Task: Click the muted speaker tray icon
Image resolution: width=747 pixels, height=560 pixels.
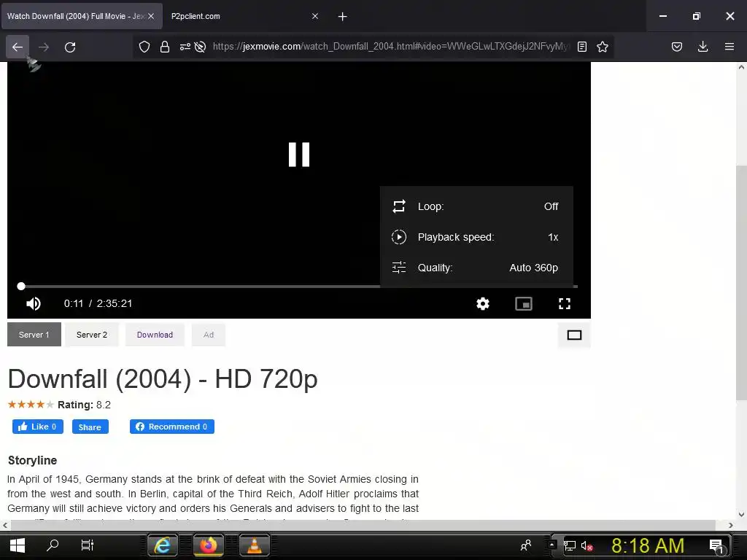Action: click(x=587, y=546)
